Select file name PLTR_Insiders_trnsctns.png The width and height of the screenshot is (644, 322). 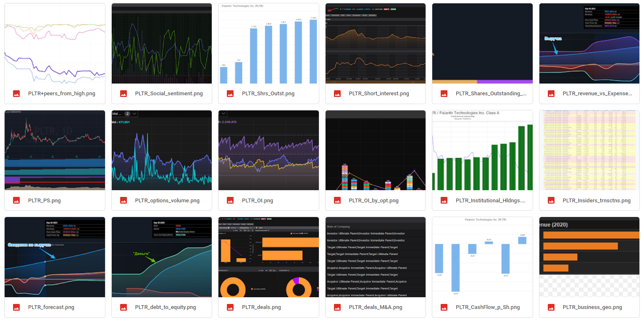(x=597, y=201)
